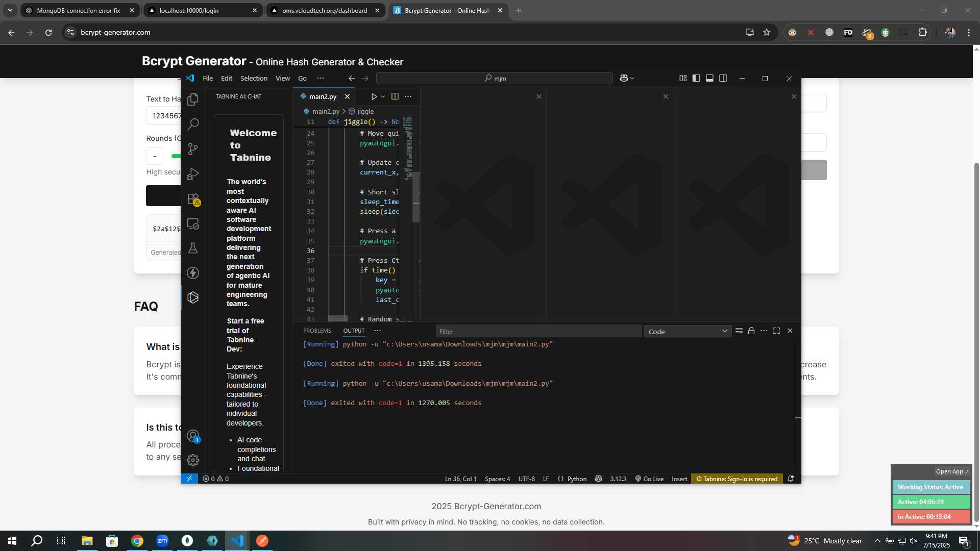
Task: Select Python interpreter version 3.12.3
Action: pos(618,479)
